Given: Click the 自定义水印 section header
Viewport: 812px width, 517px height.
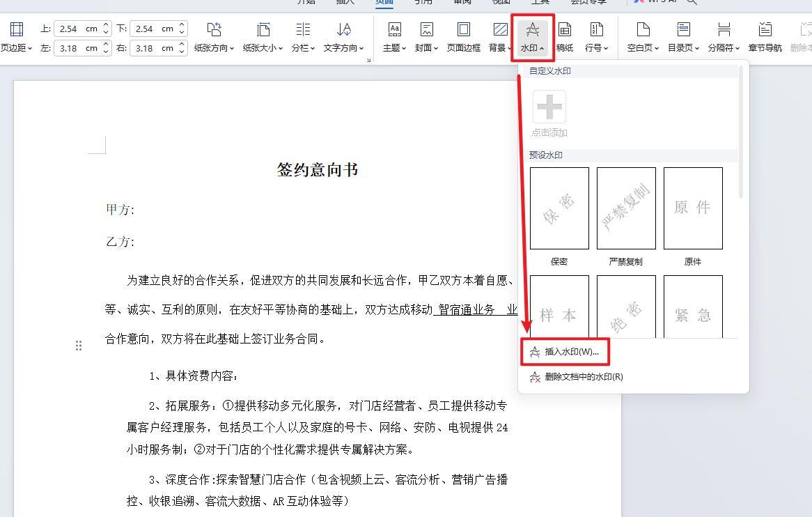Looking at the screenshot, I should pos(550,71).
